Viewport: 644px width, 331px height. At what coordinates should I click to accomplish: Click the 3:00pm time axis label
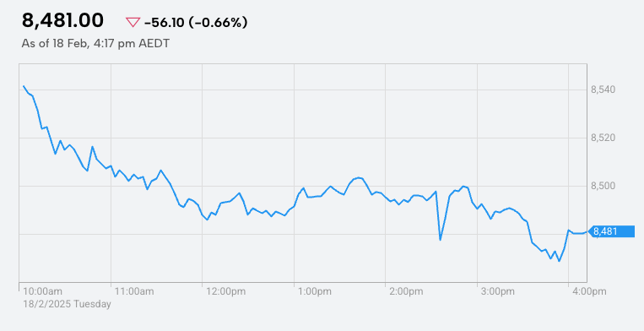click(x=498, y=291)
